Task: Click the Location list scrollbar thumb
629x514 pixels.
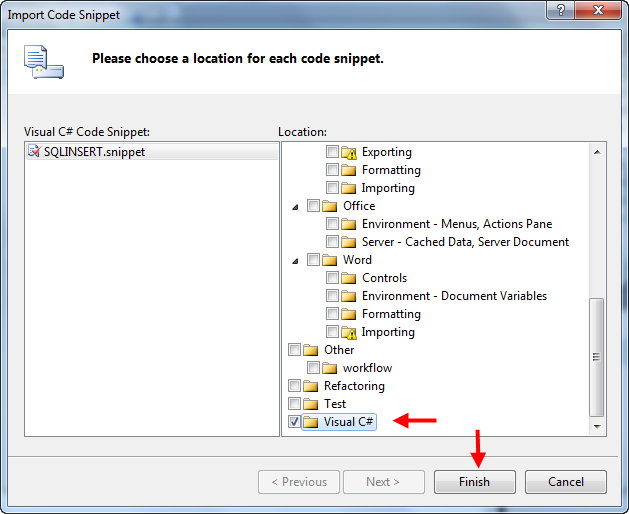Action: click(x=598, y=355)
